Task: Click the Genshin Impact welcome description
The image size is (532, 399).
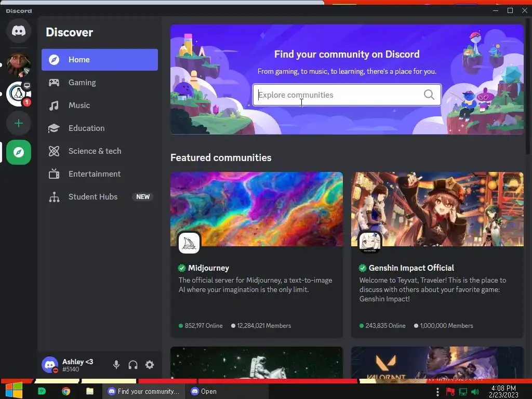Action: (x=433, y=289)
